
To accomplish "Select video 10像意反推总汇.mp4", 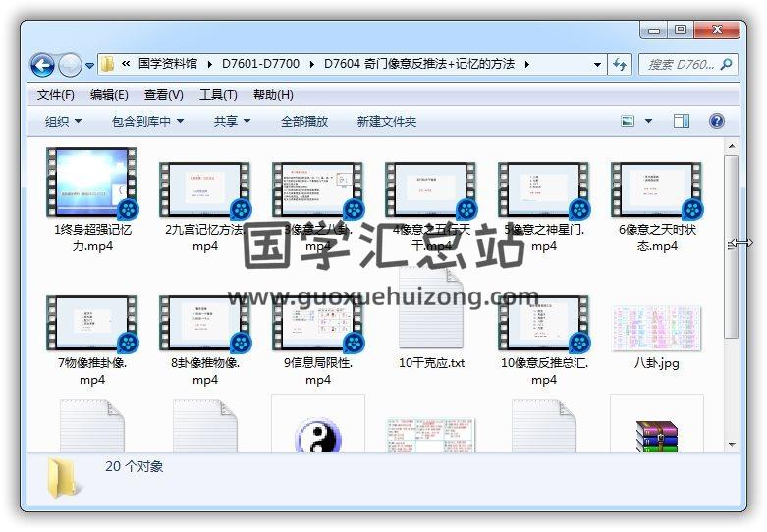I will (x=544, y=341).
